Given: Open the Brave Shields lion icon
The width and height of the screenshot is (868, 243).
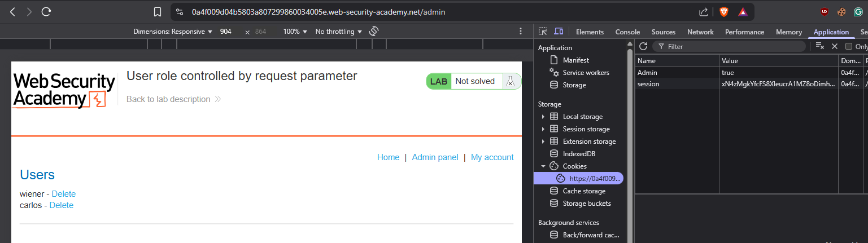Looking at the screenshot, I should (723, 12).
